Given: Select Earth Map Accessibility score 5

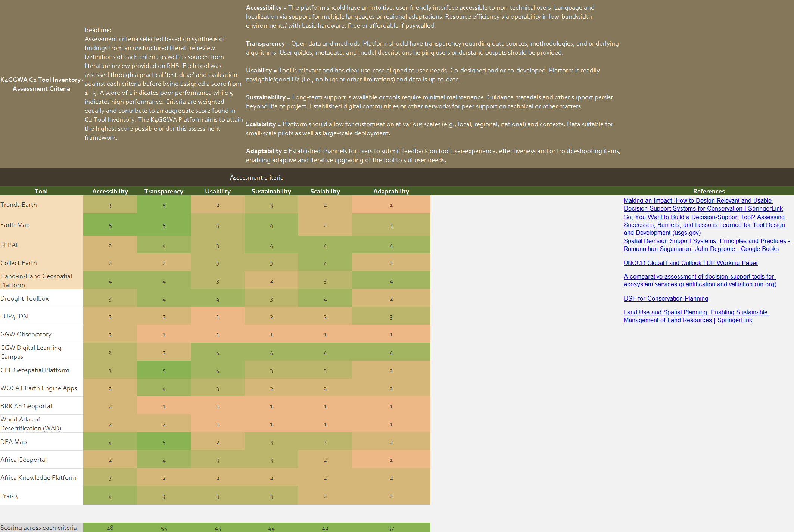Looking at the screenshot, I should [110, 225].
